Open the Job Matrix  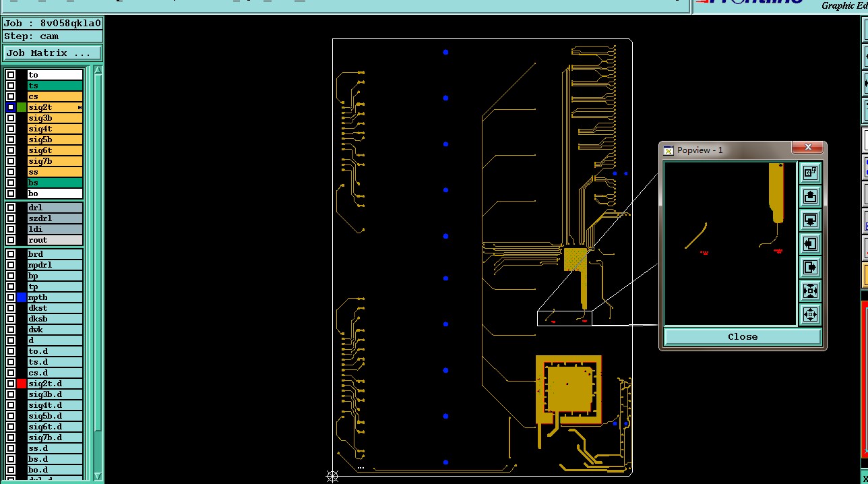[53, 53]
